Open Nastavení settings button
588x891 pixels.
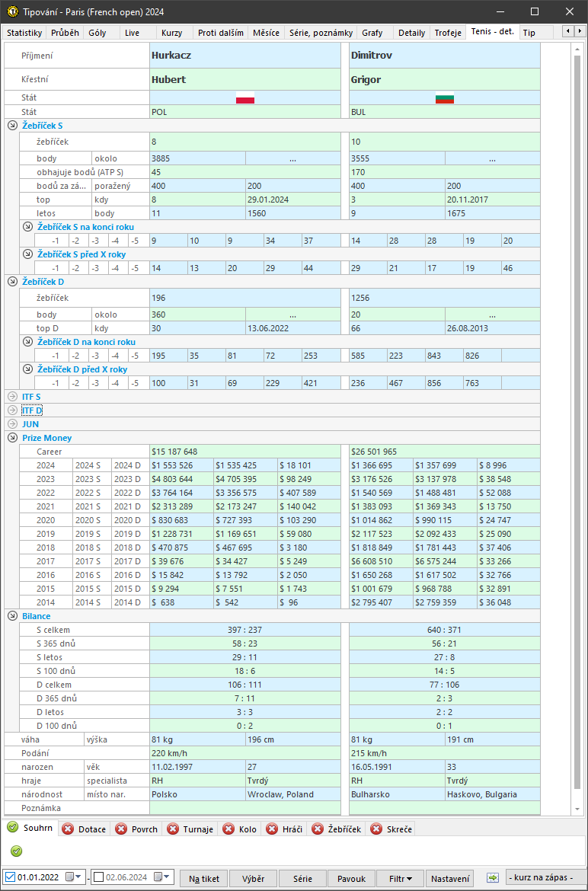tap(450, 878)
